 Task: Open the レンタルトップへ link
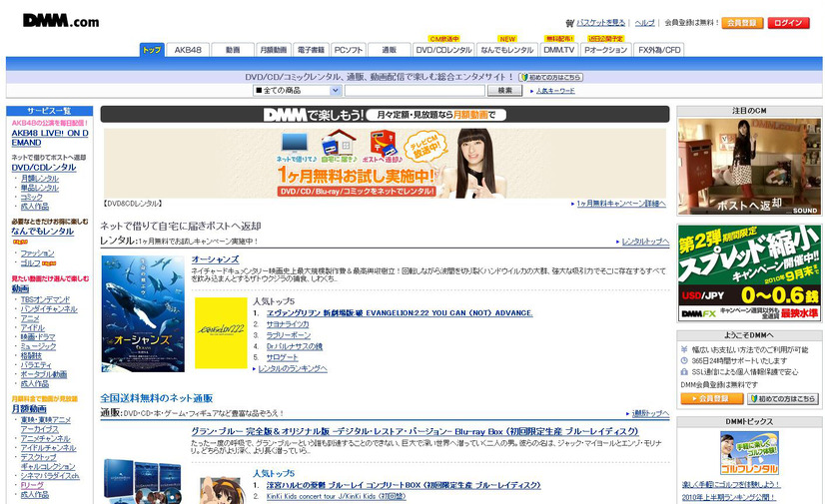click(645, 242)
